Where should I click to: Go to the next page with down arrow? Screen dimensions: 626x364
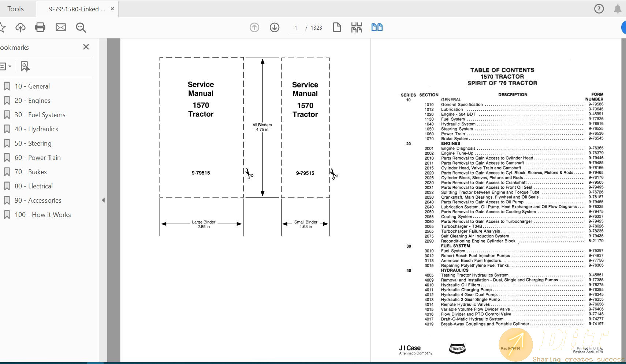pos(275,27)
